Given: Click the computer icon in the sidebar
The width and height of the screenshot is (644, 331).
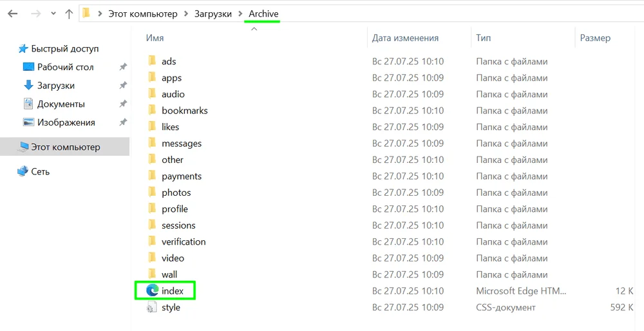Looking at the screenshot, I should click(23, 147).
